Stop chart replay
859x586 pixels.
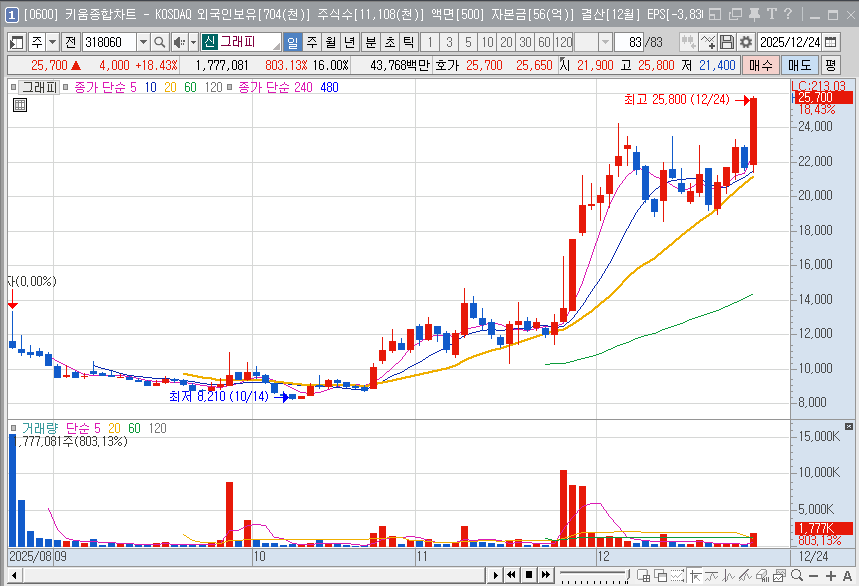[529, 575]
